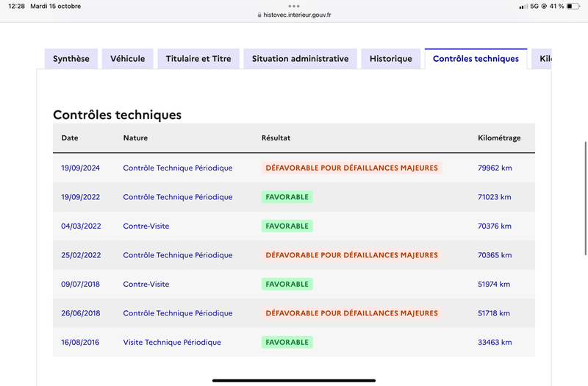588x386 pixels.
Task: Click Contre-Visite in the 04/03/2022 row
Action: (146, 226)
